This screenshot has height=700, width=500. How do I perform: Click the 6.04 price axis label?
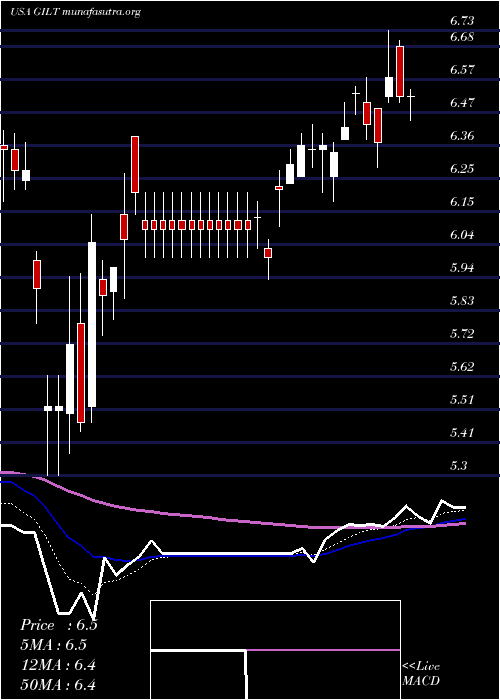462,235
